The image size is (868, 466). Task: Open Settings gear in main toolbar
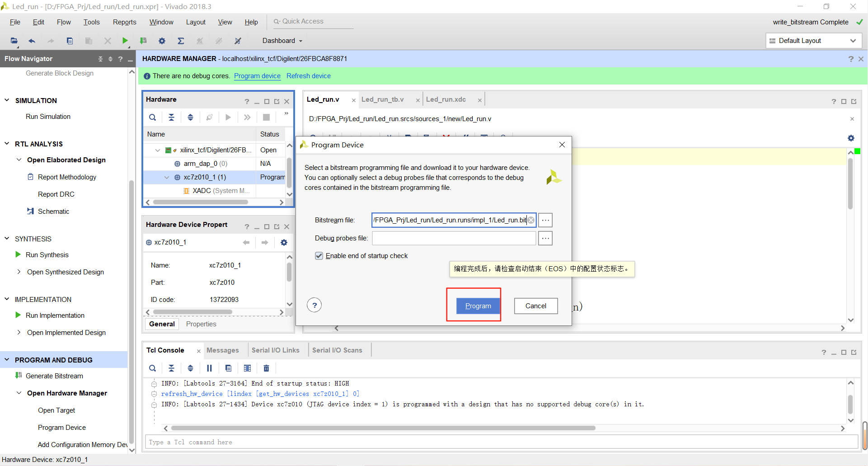(x=162, y=41)
